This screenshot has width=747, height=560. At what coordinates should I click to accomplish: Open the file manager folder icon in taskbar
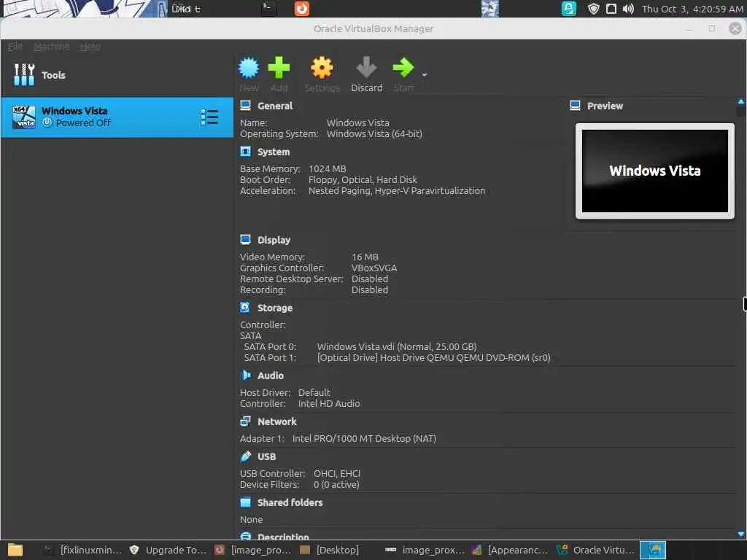pos(15,550)
